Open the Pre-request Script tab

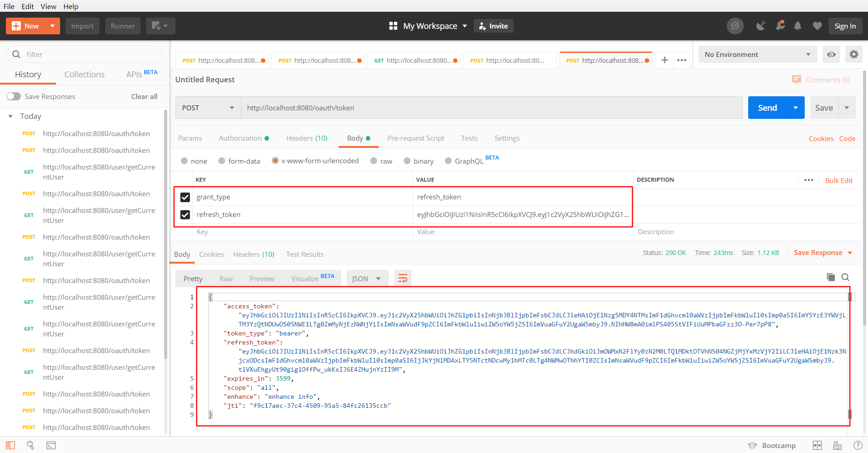tap(415, 138)
